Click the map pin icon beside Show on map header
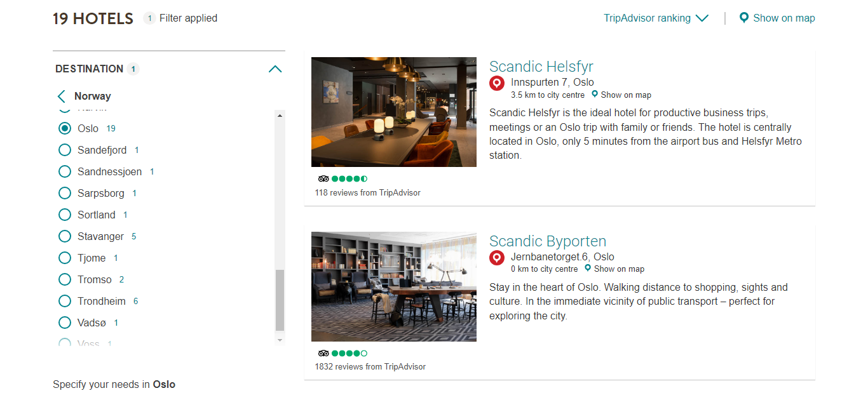The image size is (868, 393). (x=744, y=18)
